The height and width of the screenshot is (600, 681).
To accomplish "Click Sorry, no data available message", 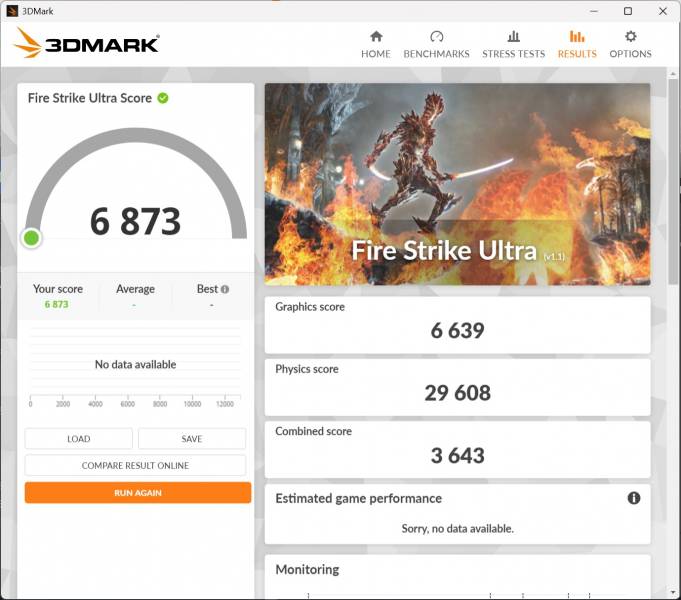I will (457, 529).
